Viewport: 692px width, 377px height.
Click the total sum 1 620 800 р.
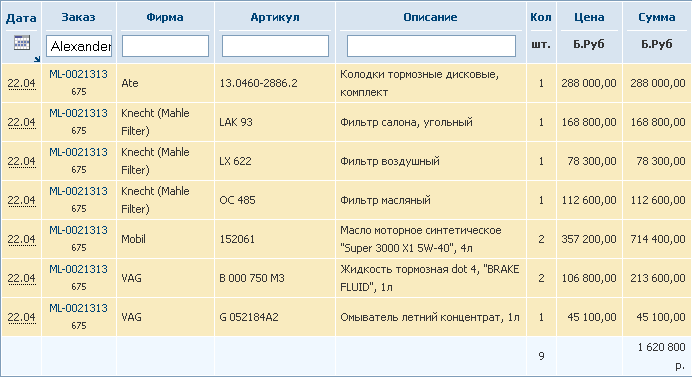coord(661,356)
